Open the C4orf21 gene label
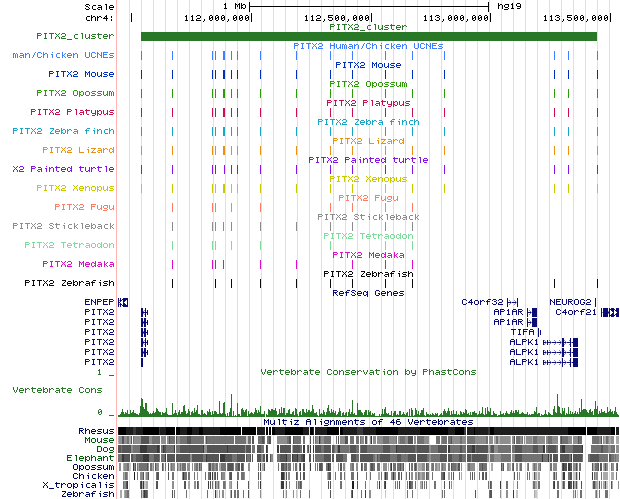This screenshot has height=499, width=620. 576,312
